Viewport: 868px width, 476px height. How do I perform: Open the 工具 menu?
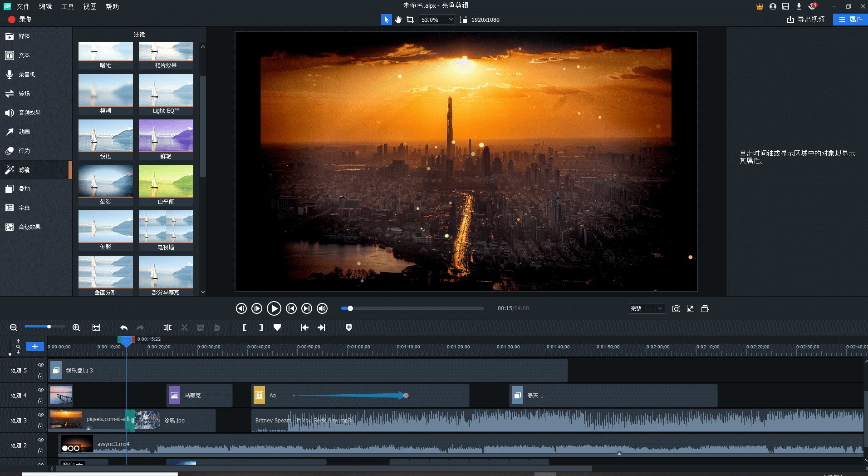tap(67, 6)
